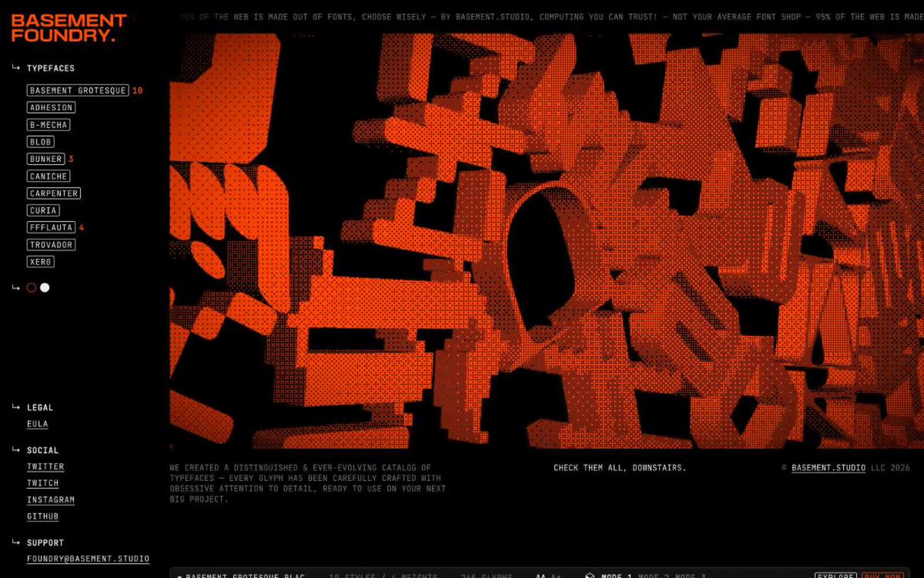Open the Basement Grotesque typeface
This screenshot has width=924, height=578.
(78, 90)
